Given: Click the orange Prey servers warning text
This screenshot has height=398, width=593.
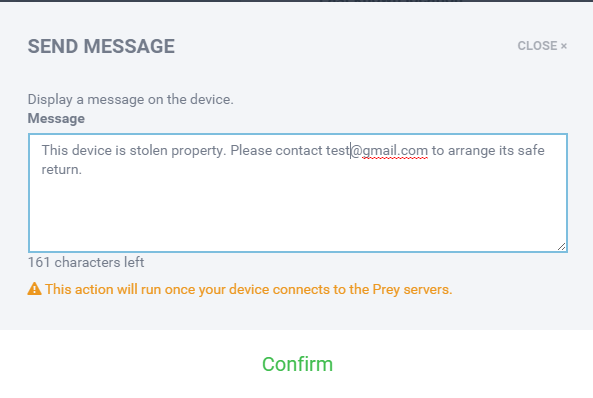Looking at the screenshot, I should tap(248, 289).
